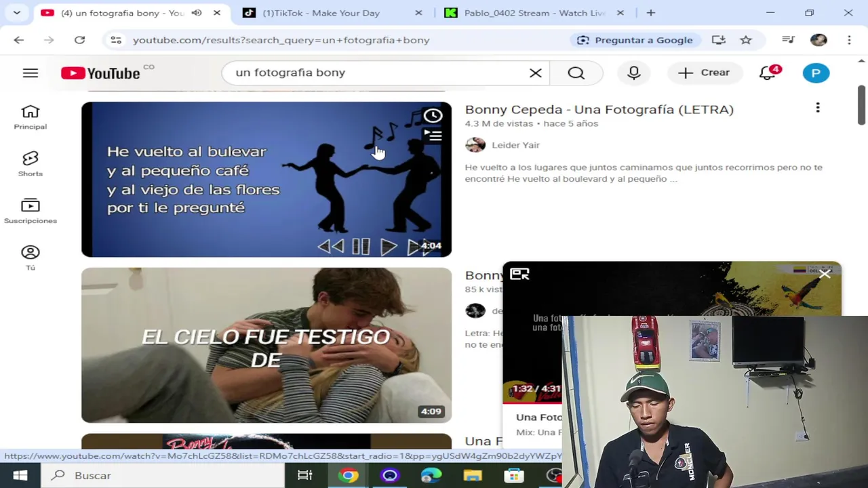This screenshot has width=868, height=488.
Task: View site information icon in address bar
Action: coord(116,40)
